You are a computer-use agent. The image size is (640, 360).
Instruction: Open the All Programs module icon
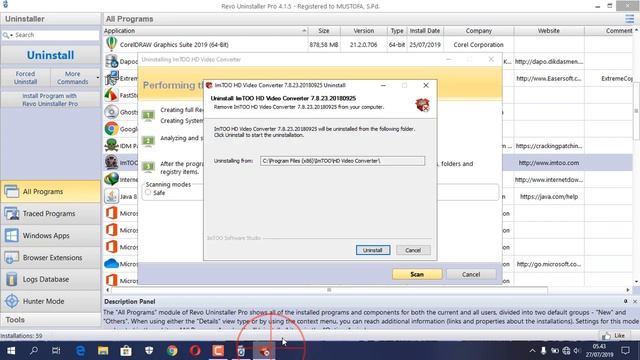point(11,191)
